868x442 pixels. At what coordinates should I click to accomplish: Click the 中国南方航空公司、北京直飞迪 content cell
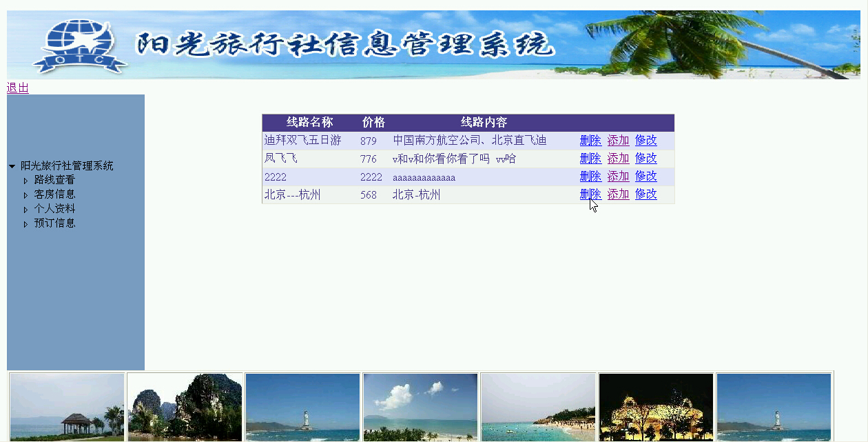(x=469, y=141)
